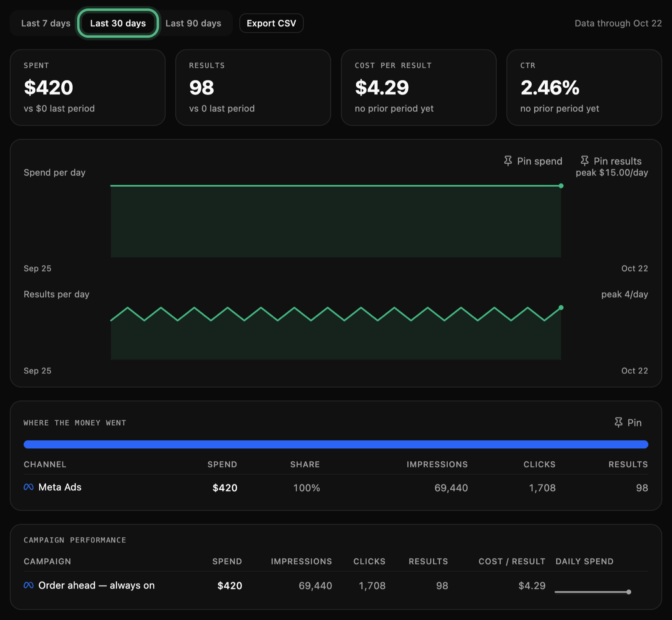Image resolution: width=672 pixels, height=620 pixels.
Task: Click the Meta Ads channel name
Action: pos(60,487)
